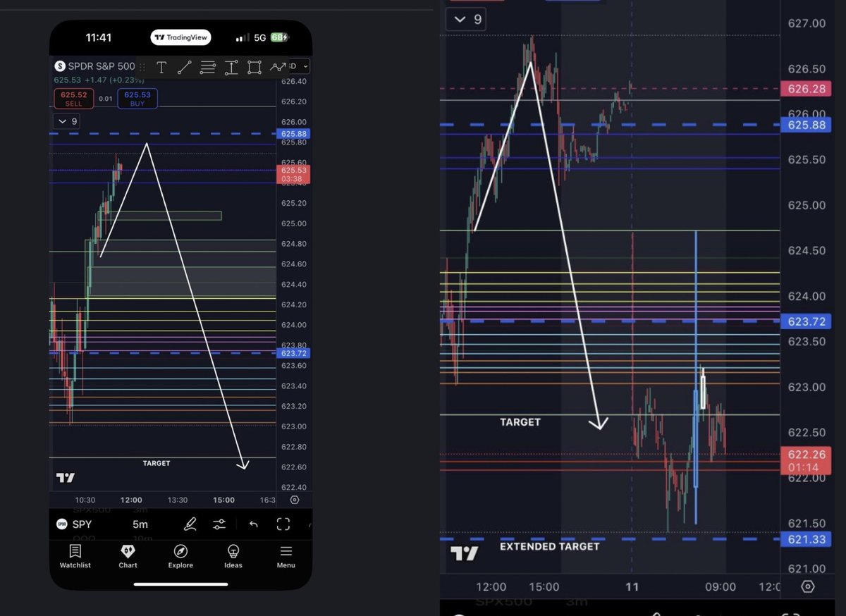Open phone chart axis settings gear
The width and height of the screenshot is (846, 616).
tap(295, 500)
